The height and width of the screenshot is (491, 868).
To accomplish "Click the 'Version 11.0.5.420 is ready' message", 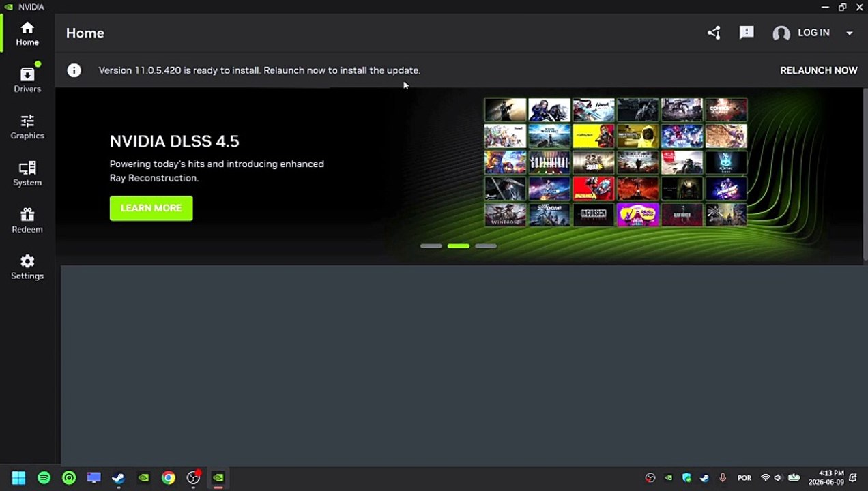I will click(x=259, y=70).
